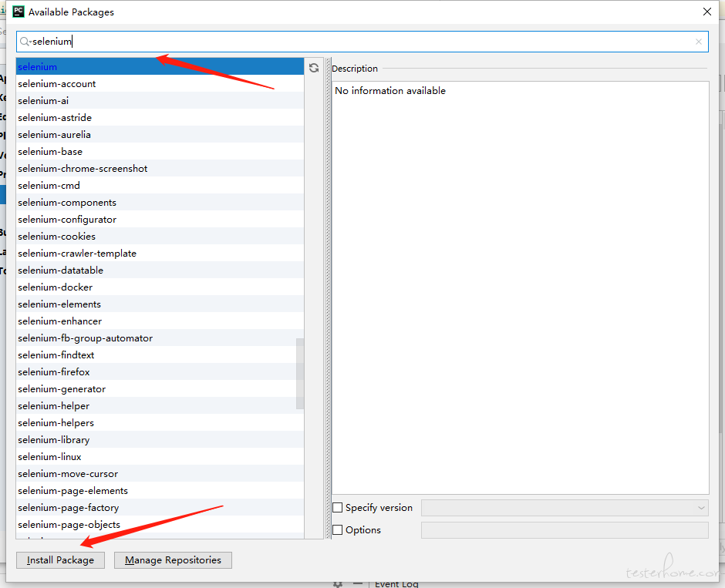
Task: Select selenium-firefox package
Action: [x=160, y=371]
